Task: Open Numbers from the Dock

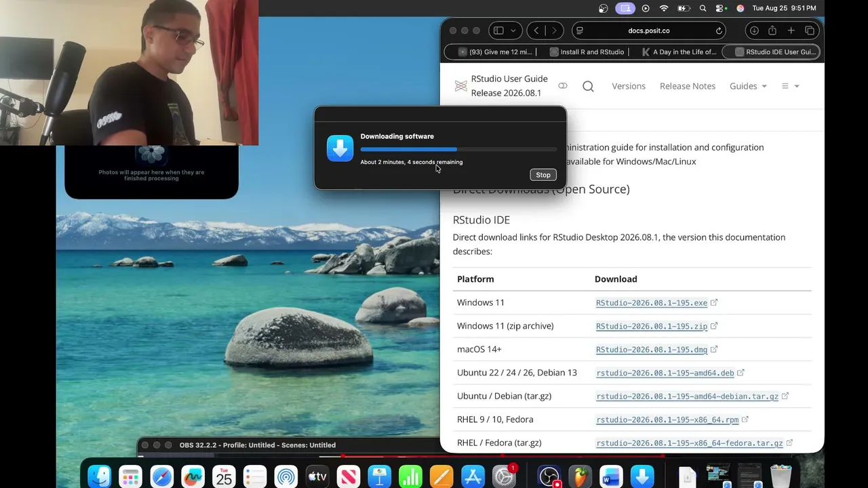Action: [x=411, y=476]
